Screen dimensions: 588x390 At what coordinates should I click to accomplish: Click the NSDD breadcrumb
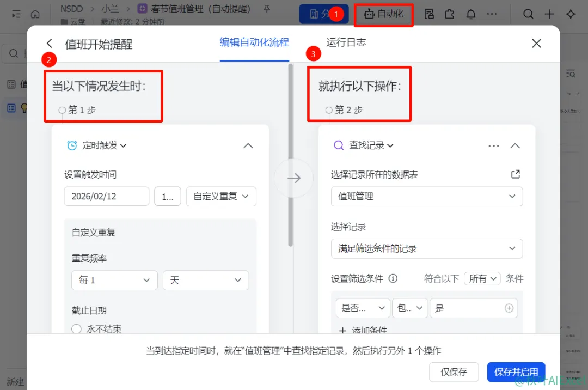point(71,8)
